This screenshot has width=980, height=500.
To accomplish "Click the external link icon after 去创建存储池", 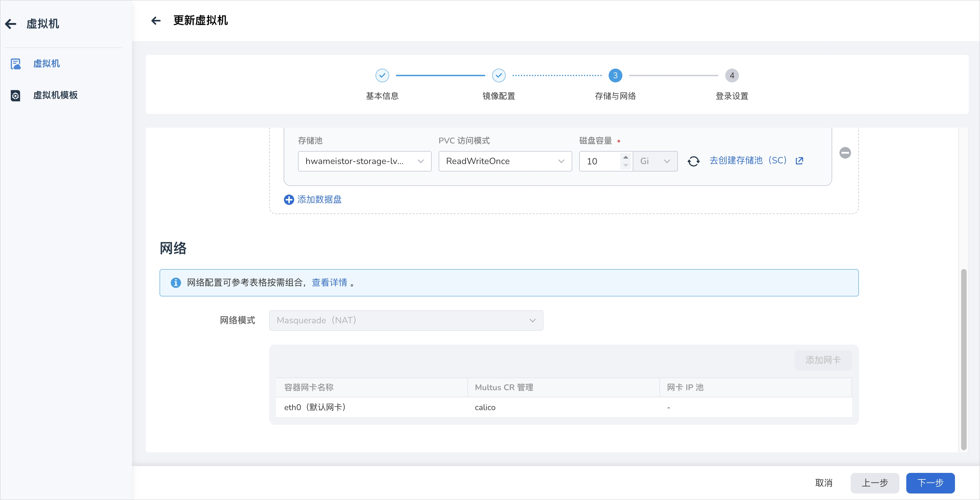I will [799, 161].
